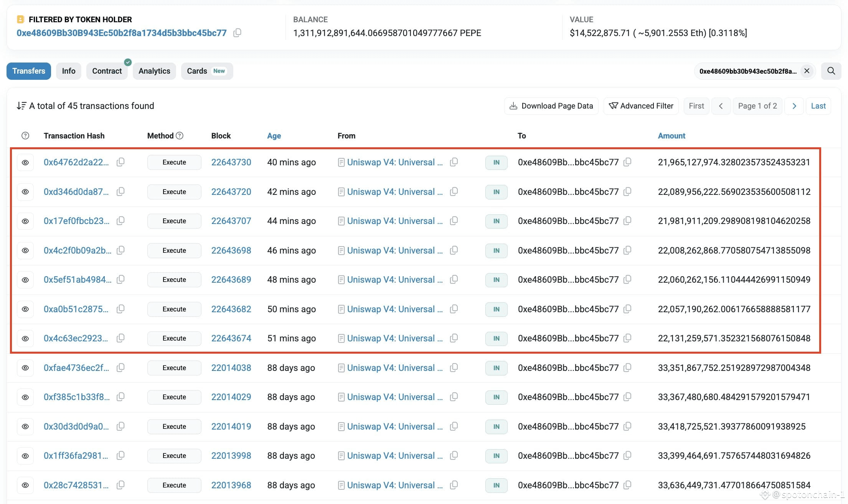Jump to the First page
848x504 pixels.
click(x=696, y=106)
